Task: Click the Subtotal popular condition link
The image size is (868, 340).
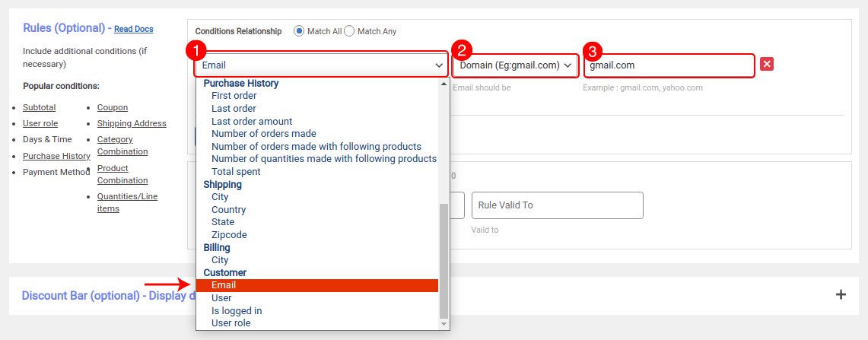Action: [x=40, y=107]
